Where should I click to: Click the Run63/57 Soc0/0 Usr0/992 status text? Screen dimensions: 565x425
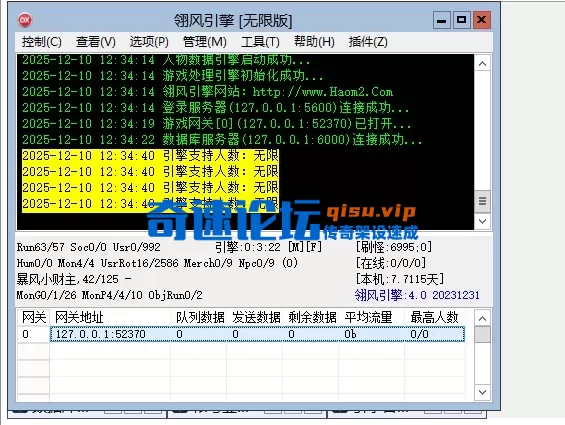click(89, 247)
